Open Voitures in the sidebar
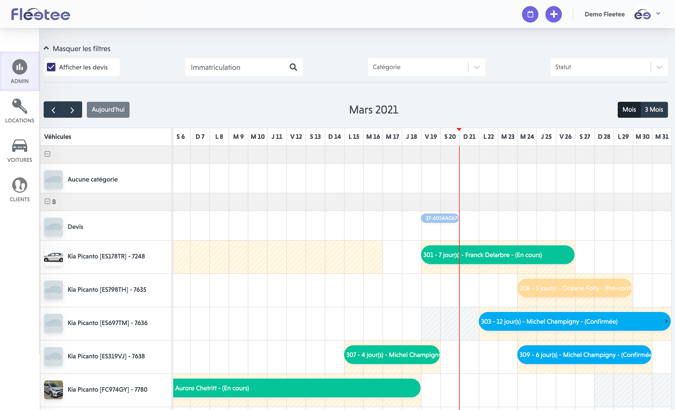Viewport: 675px width, 410px height. 20,150
